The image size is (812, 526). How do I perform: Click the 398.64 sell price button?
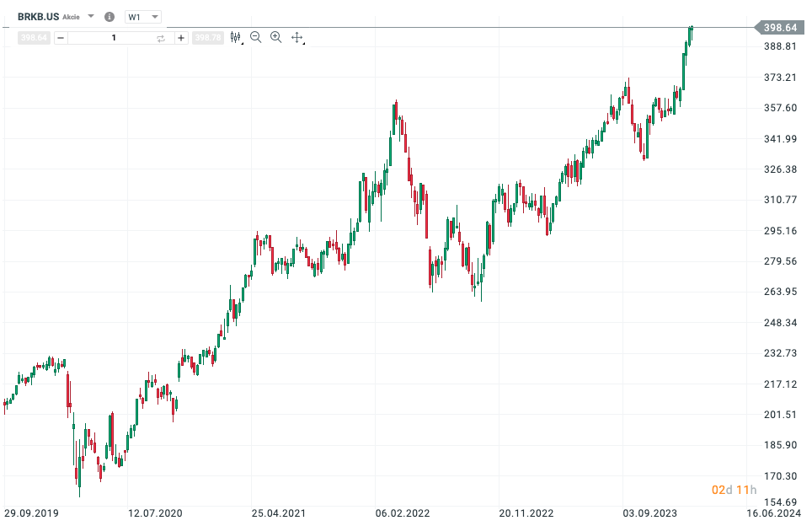(35, 38)
